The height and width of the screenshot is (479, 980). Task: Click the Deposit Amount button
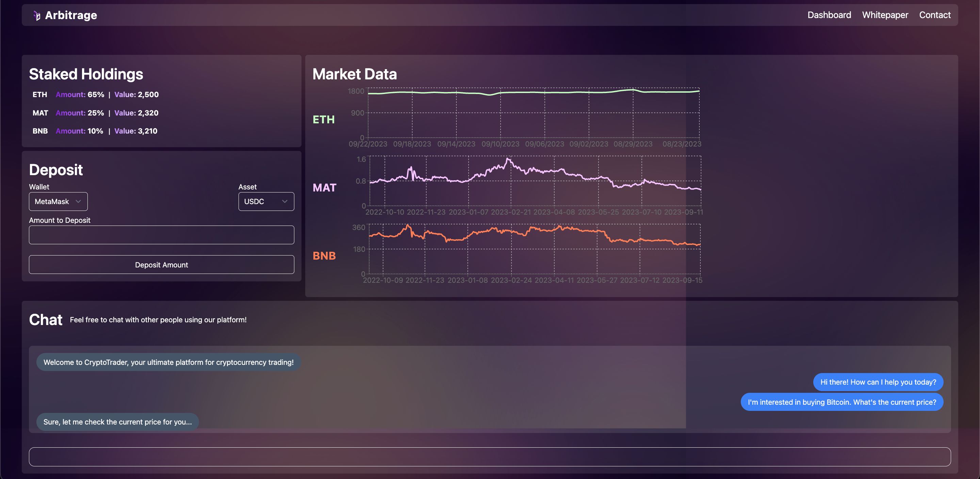(161, 264)
